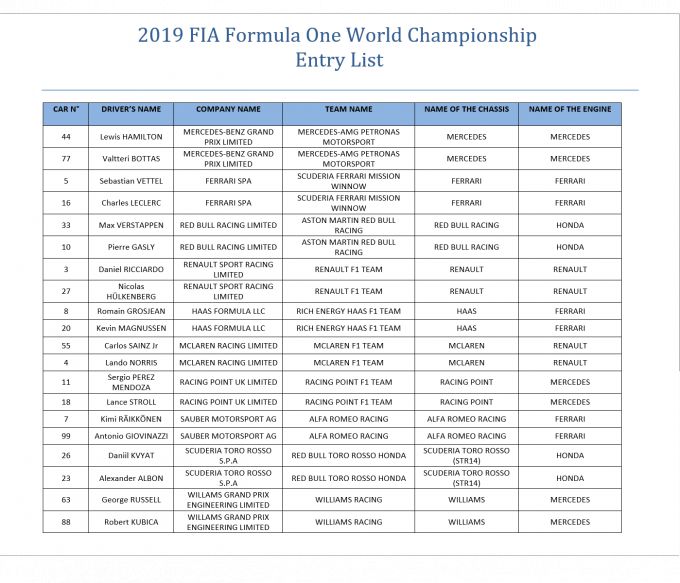Click the "2019 FIA Formula One World Championship" title
Image resolution: width=680 pixels, height=583 pixels.
(339, 36)
